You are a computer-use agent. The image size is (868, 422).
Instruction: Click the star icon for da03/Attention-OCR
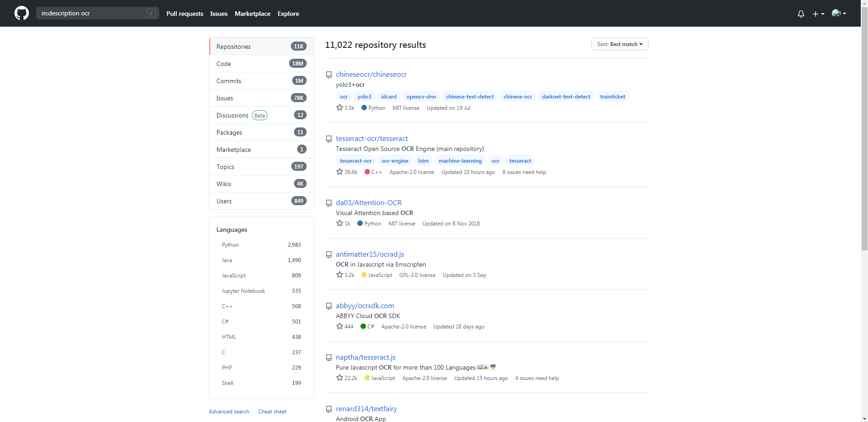tap(340, 223)
